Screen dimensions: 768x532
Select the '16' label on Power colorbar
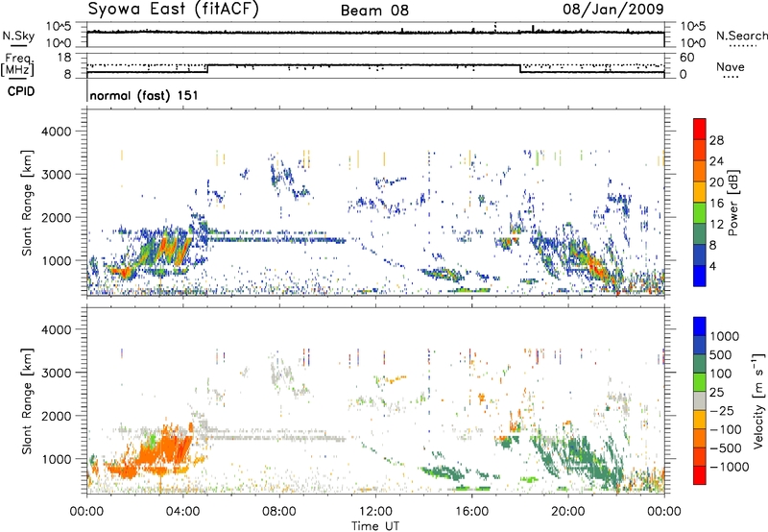[x=716, y=204]
